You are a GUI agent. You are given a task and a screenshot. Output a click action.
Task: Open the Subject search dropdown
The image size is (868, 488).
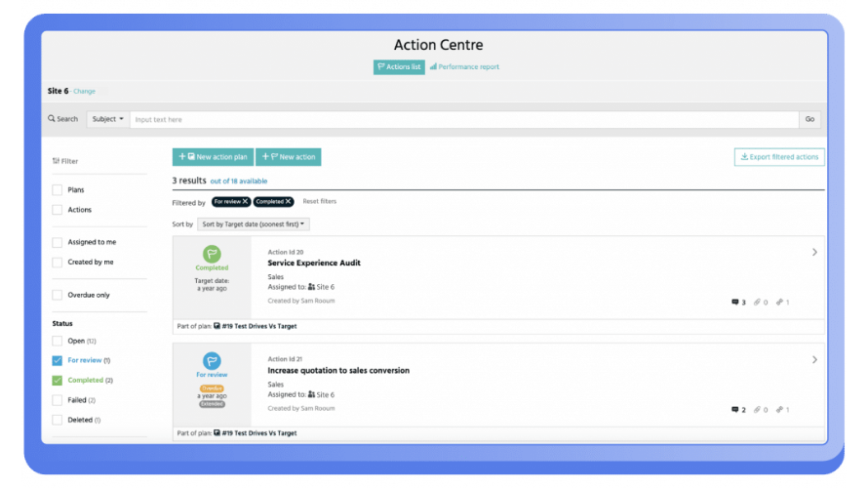108,119
